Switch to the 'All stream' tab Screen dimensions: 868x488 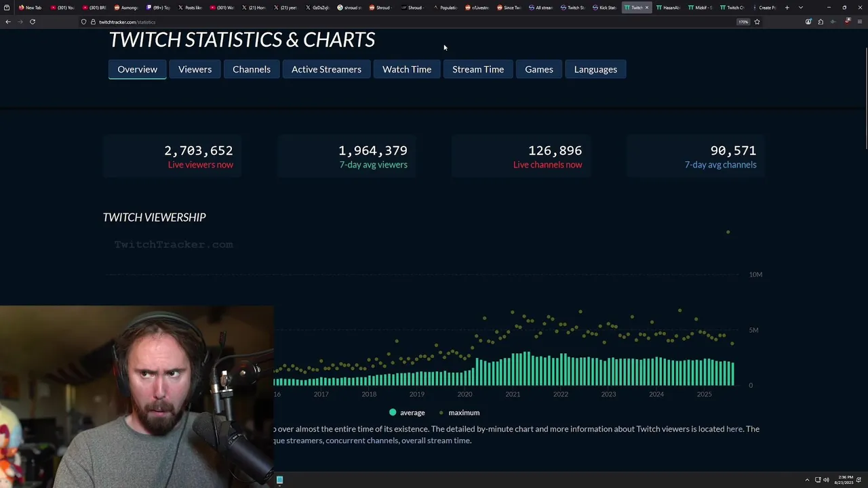541,7
